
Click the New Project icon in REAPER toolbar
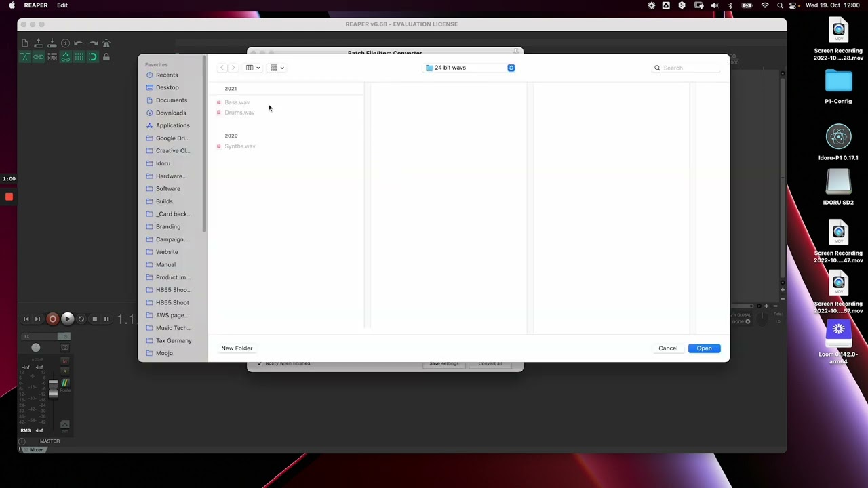tap(25, 43)
